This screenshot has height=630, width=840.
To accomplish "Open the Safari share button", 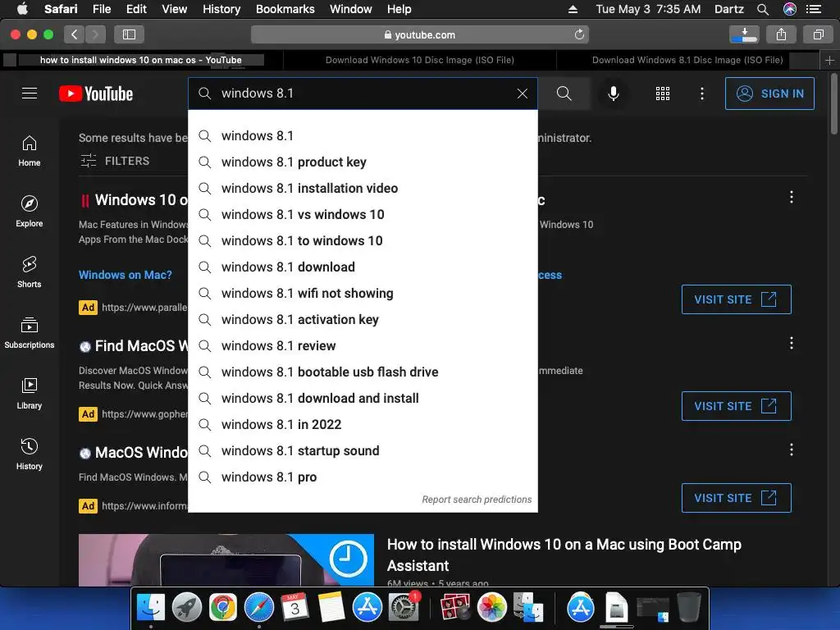I will pos(781,34).
